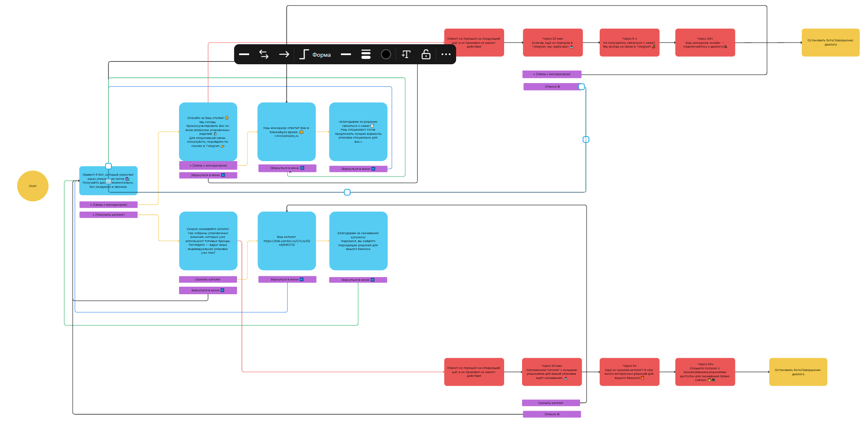The height and width of the screenshot is (429, 868).
Task: Open the elbow connector shape icon
Action: click(304, 54)
